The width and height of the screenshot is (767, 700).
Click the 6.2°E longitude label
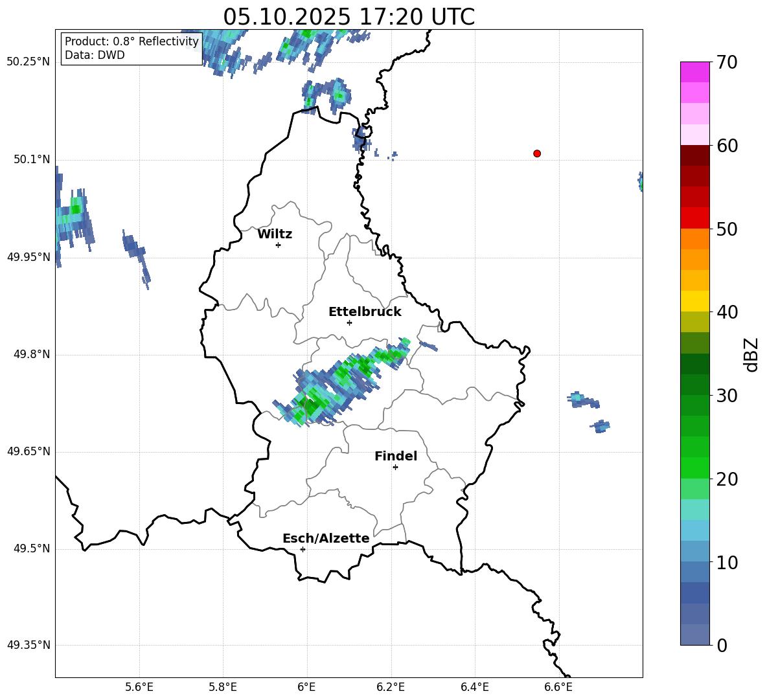[391, 687]
